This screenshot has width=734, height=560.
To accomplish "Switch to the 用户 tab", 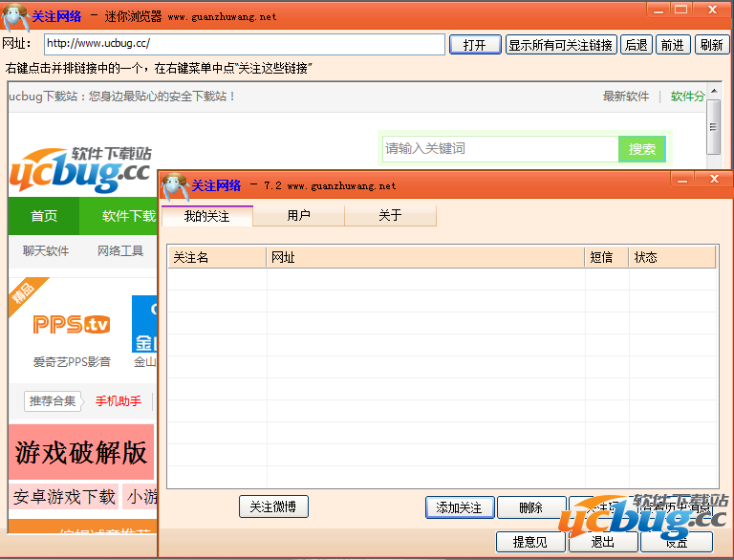I will (x=298, y=215).
